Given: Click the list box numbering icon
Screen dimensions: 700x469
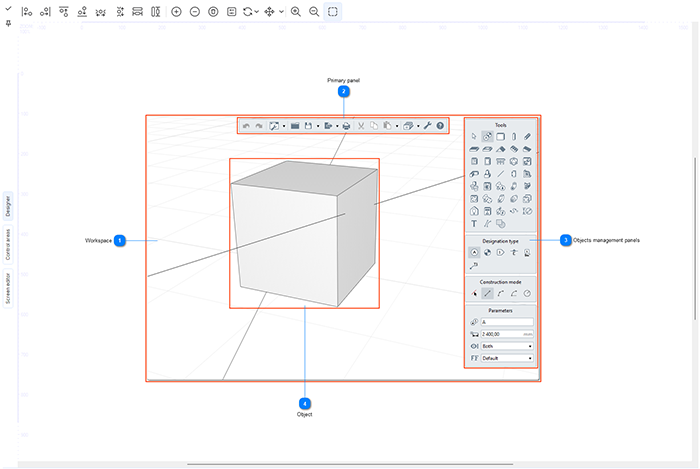Looking at the screenshot, I should point(232,12).
